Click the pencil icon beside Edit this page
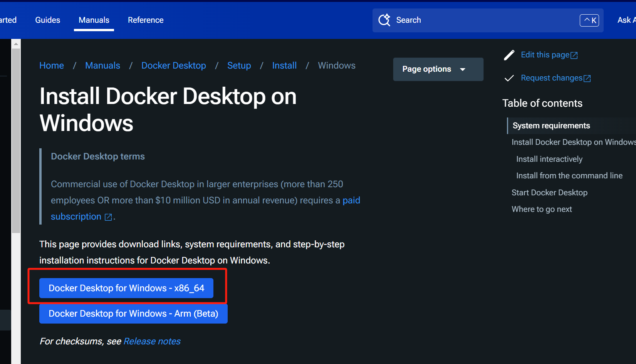 tap(509, 55)
